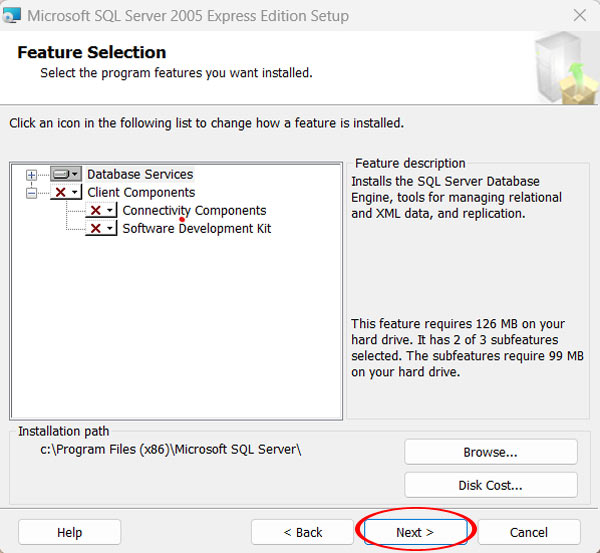Close the setup window
The width and height of the screenshot is (600, 553).
[579, 16]
